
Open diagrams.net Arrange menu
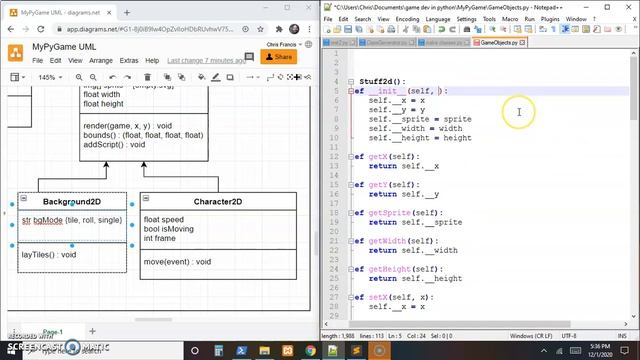pos(101,60)
